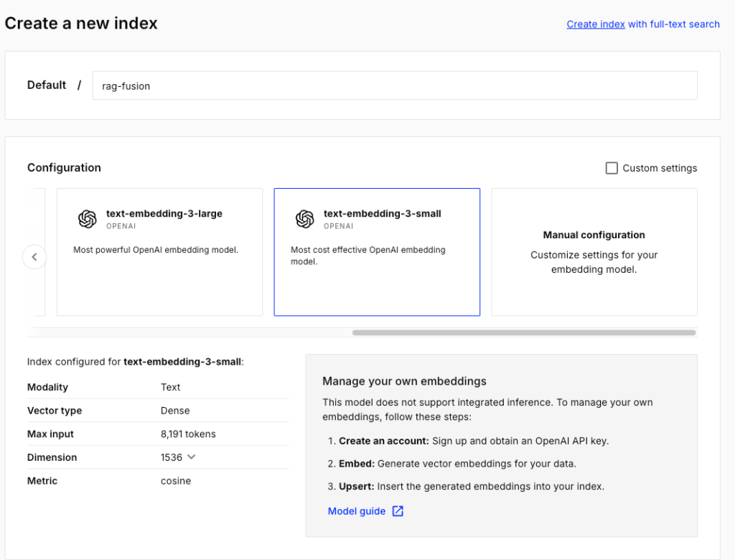The height and width of the screenshot is (560, 735).
Task: Click Index configured for text-embedding-3-small text
Action: (136, 362)
